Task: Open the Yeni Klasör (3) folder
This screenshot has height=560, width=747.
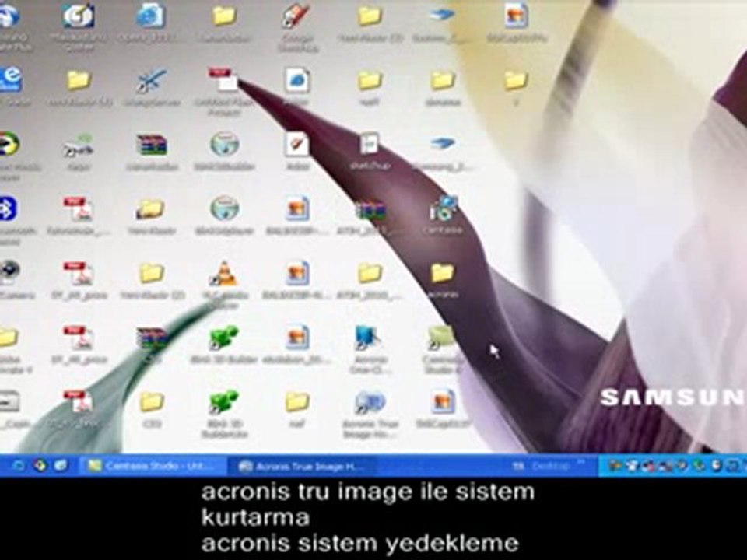Action: coord(370,16)
